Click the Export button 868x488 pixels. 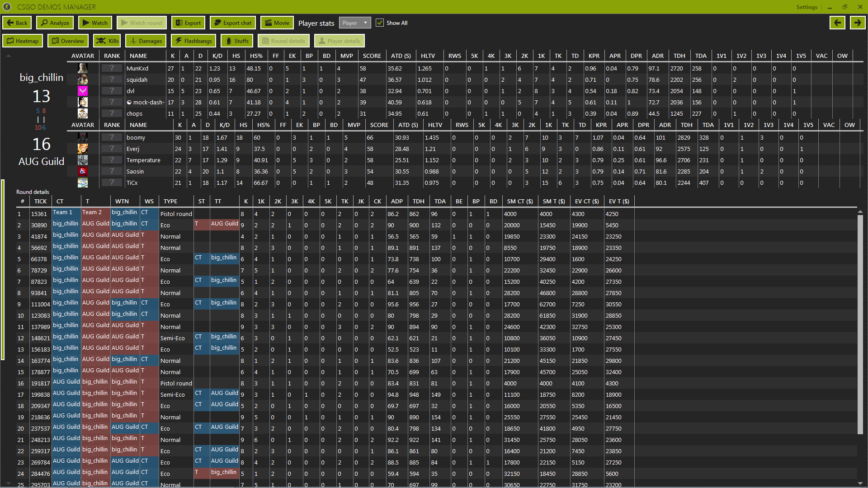(188, 23)
